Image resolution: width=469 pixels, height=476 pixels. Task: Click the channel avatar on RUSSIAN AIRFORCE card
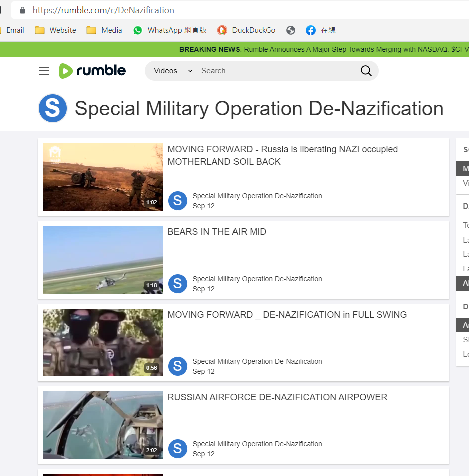177,448
